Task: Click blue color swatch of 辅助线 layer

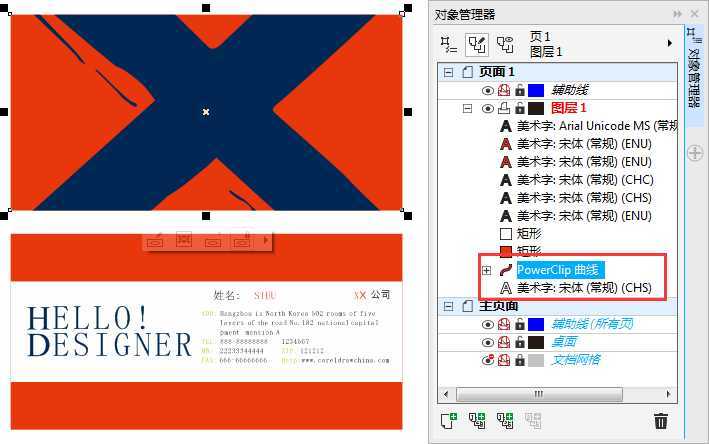Action: (x=536, y=90)
